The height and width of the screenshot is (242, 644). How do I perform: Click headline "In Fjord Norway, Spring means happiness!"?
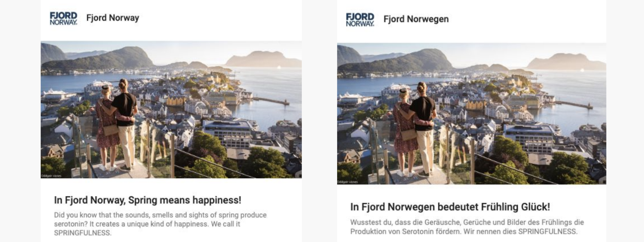pyautogui.click(x=148, y=200)
